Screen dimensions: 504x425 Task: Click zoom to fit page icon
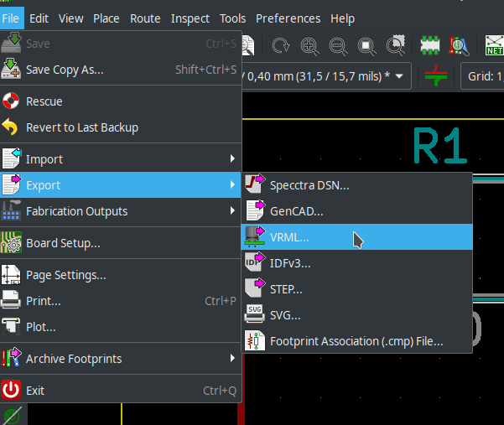(x=366, y=46)
